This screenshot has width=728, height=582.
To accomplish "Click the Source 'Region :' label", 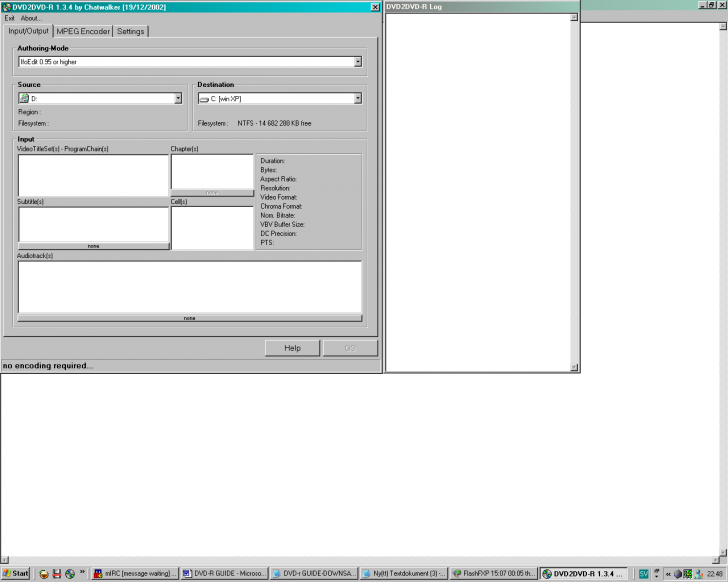I will click(30, 112).
